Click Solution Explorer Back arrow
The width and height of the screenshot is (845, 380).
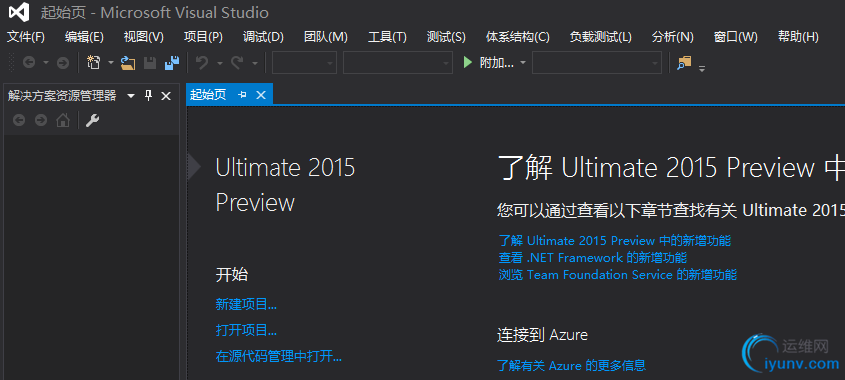coord(19,120)
